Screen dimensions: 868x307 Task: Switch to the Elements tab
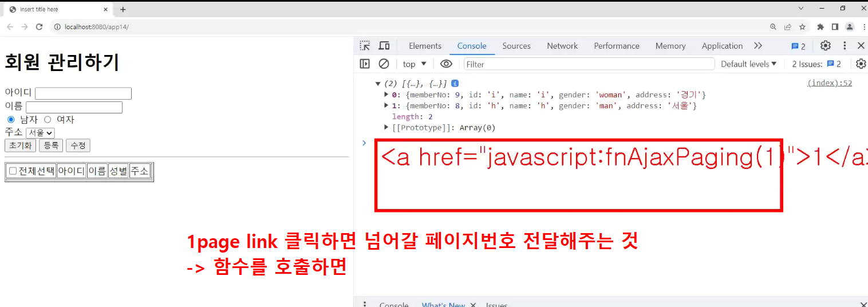425,46
